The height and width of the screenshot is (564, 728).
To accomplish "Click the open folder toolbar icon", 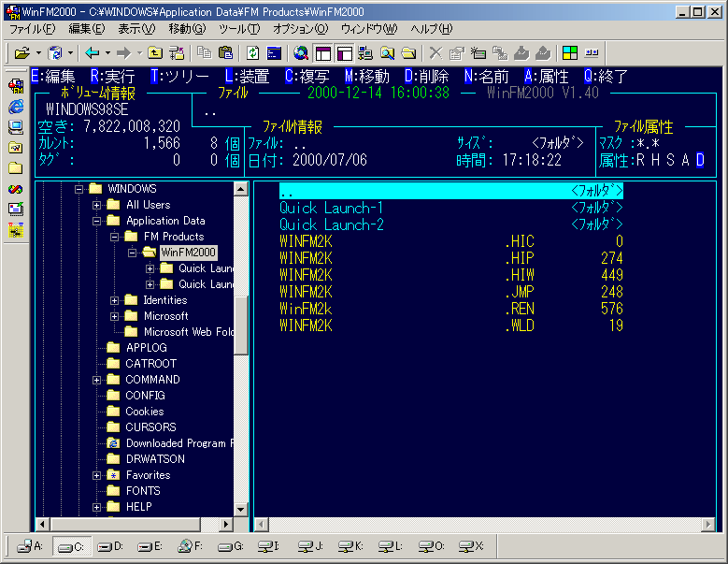I will (21, 53).
